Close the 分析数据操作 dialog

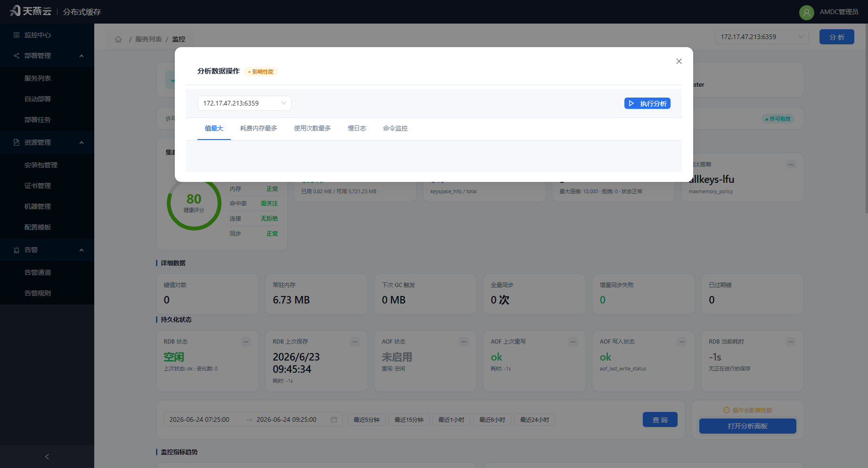679,61
